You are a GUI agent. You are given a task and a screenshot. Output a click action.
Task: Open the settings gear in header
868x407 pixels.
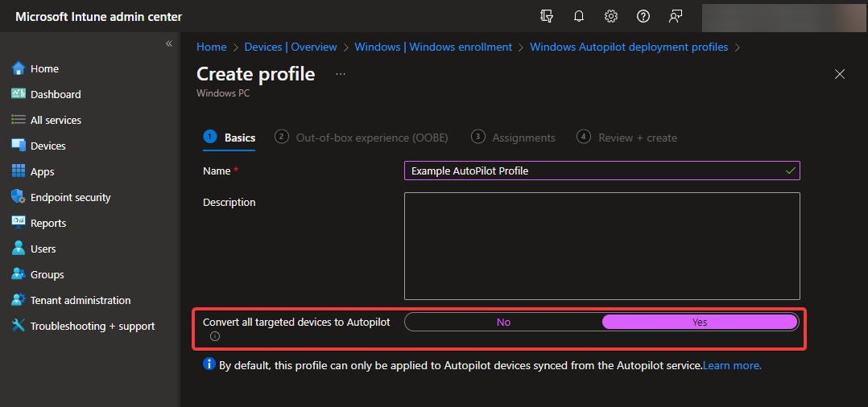pos(610,16)
